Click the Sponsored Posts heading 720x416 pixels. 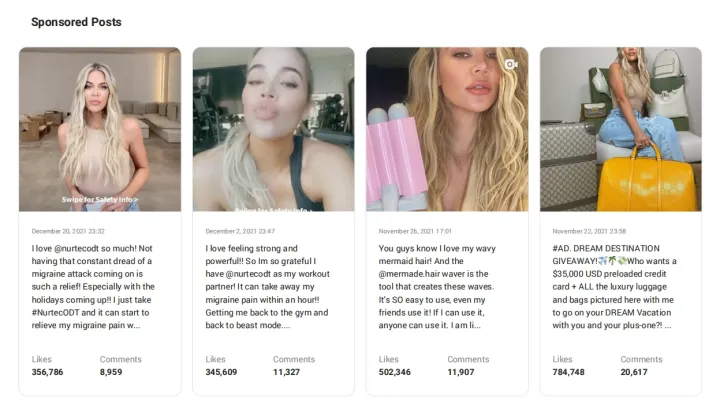(76, 22)
